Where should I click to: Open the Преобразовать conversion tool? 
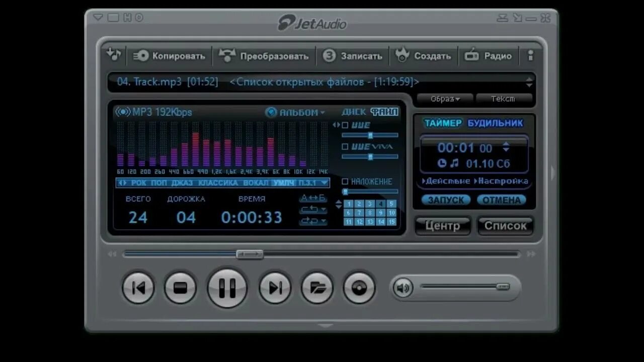tap(264, 56)
